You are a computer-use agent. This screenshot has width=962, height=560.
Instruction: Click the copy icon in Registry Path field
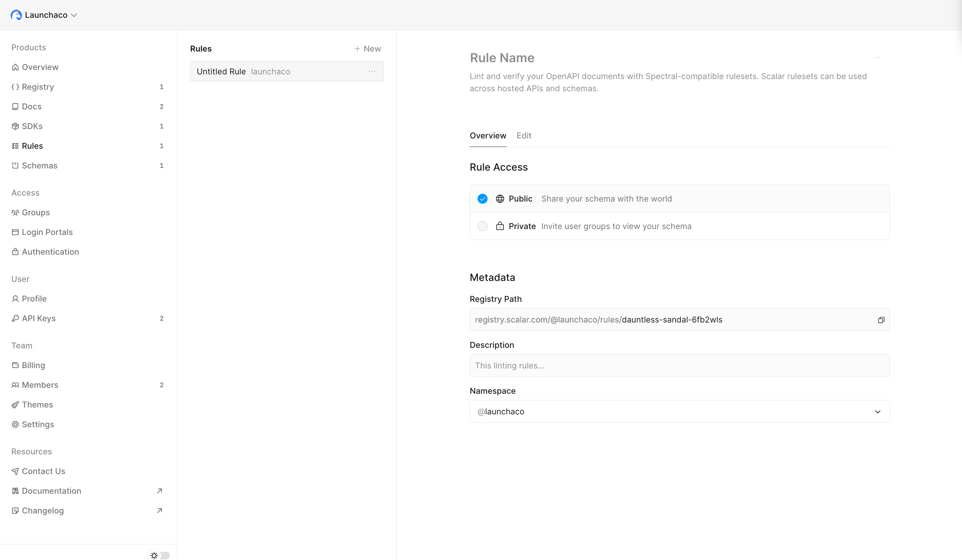[881, 320]
